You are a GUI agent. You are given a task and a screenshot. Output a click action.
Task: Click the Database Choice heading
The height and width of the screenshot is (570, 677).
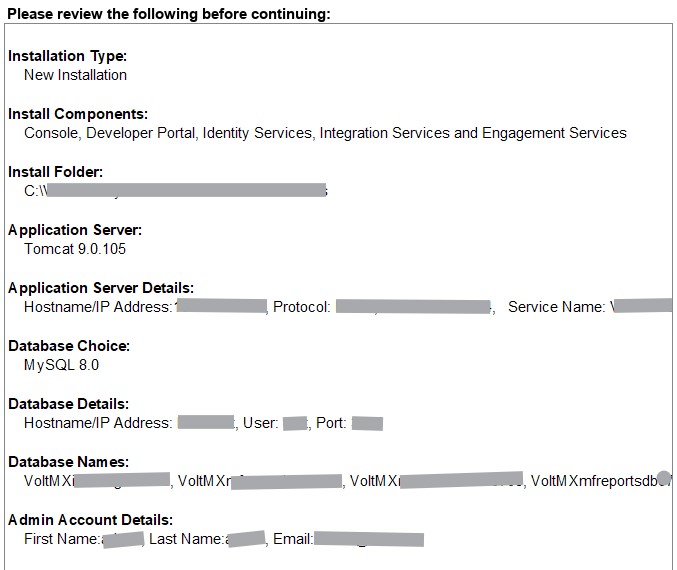(x=69, y=346)
